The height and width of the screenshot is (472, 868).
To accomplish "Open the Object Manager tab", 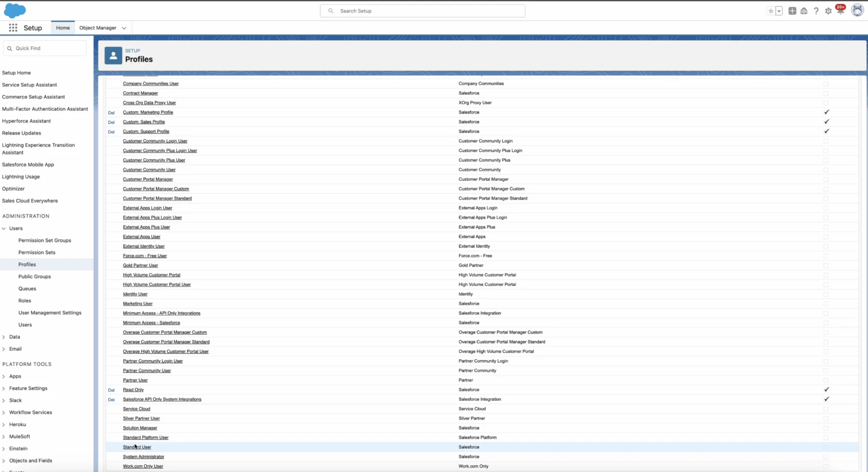I will pyautogui.click(x=98, y=28).
